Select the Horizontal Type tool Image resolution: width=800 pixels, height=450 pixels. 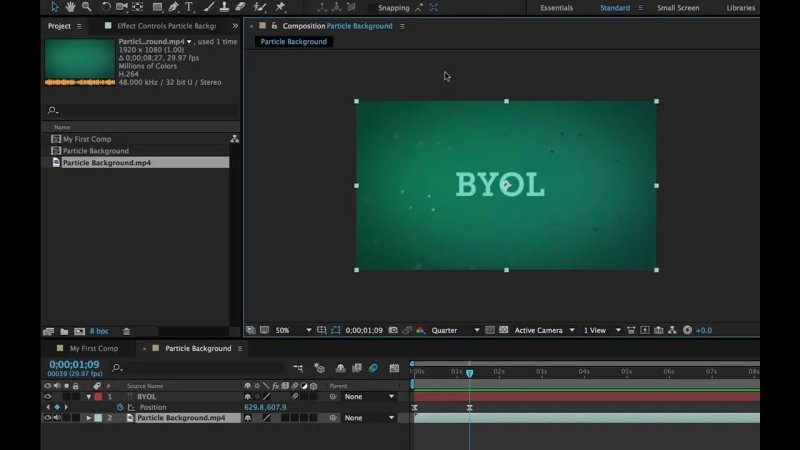coord(189,7)
